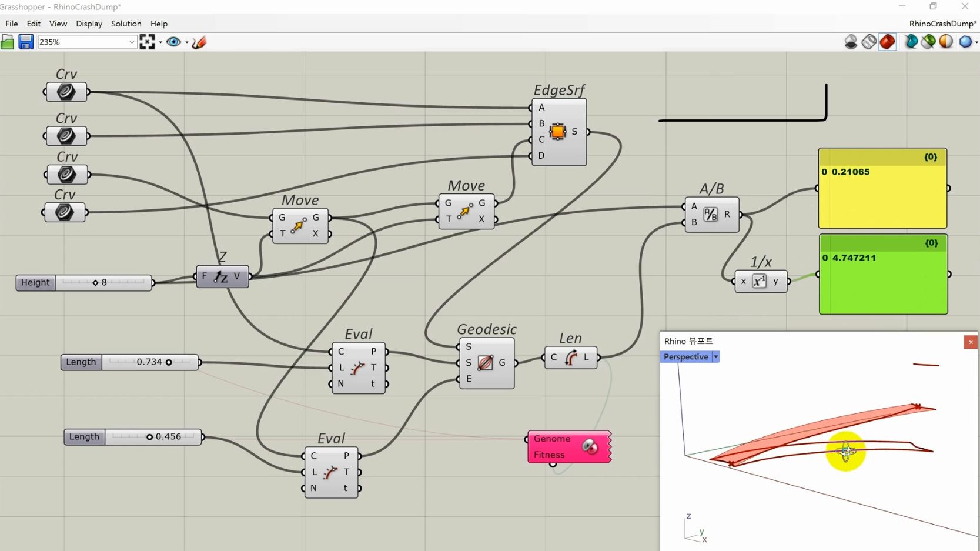Select the sketch brush tool

click(x=199, y=42)
